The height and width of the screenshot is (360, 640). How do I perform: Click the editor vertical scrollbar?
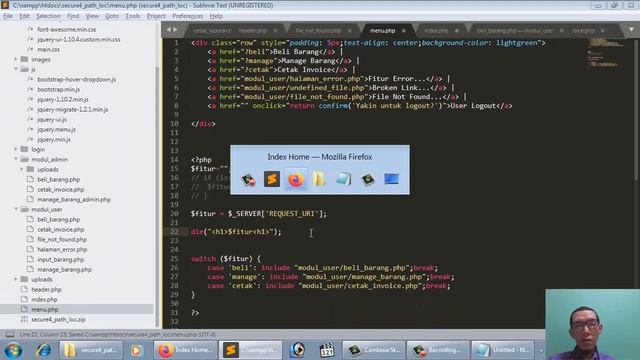(636, 110)
